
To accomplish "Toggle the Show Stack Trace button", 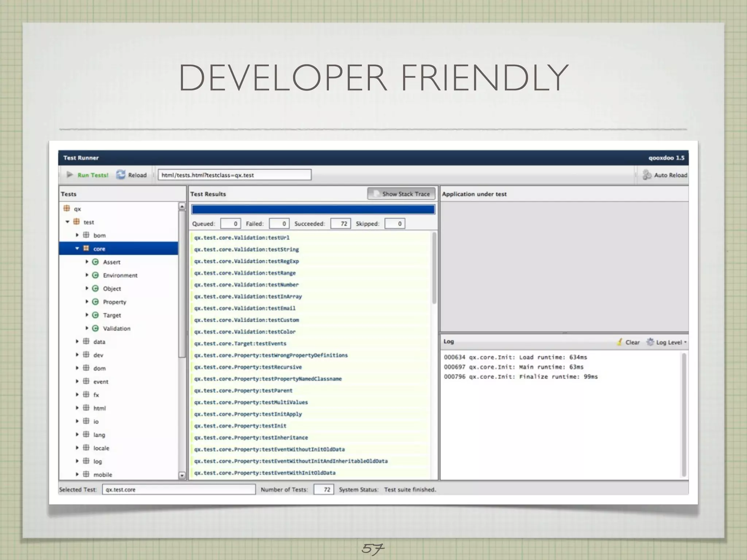I will 401,194.
